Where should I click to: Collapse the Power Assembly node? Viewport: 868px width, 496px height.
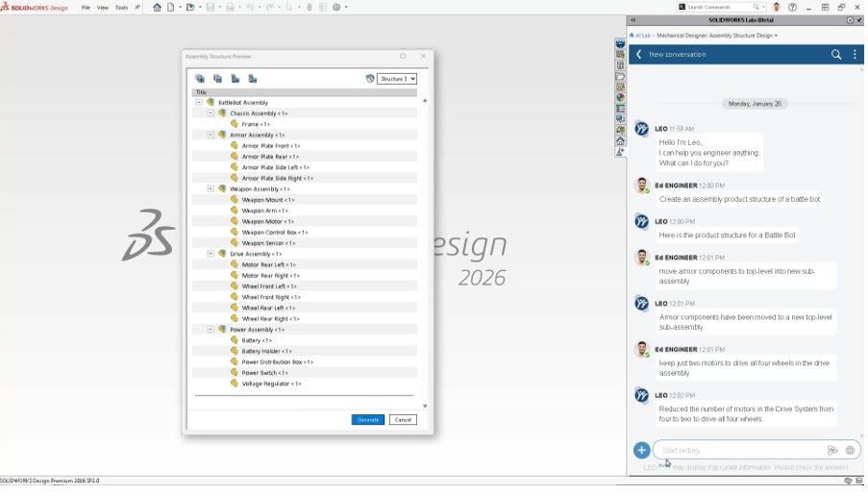pyautogui.click(x=211, y=330)
